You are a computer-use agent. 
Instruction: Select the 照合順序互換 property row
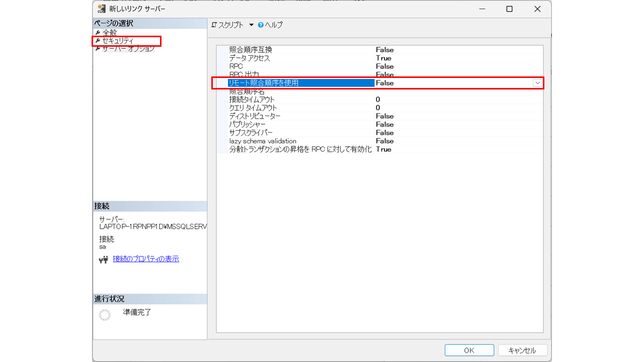pos(380,50)
